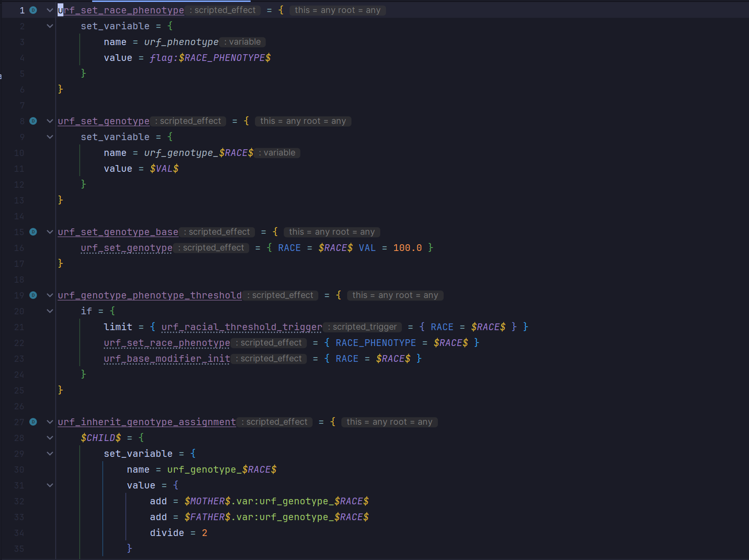Image resolution: width=749 pixels, height=560 pixels.
Task: Follow urf_base_modifier_init reference
Action: (x=167, y=358)
